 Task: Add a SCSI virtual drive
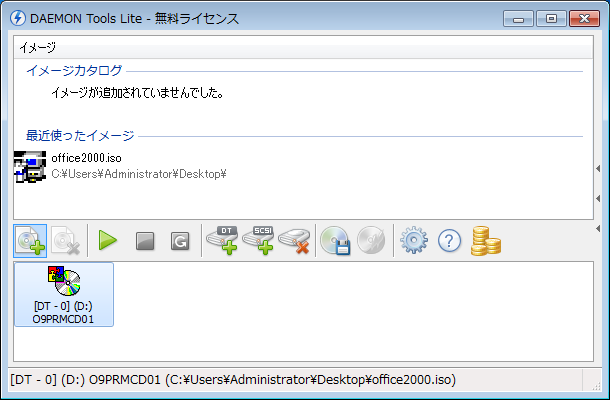tap(258, 240)
